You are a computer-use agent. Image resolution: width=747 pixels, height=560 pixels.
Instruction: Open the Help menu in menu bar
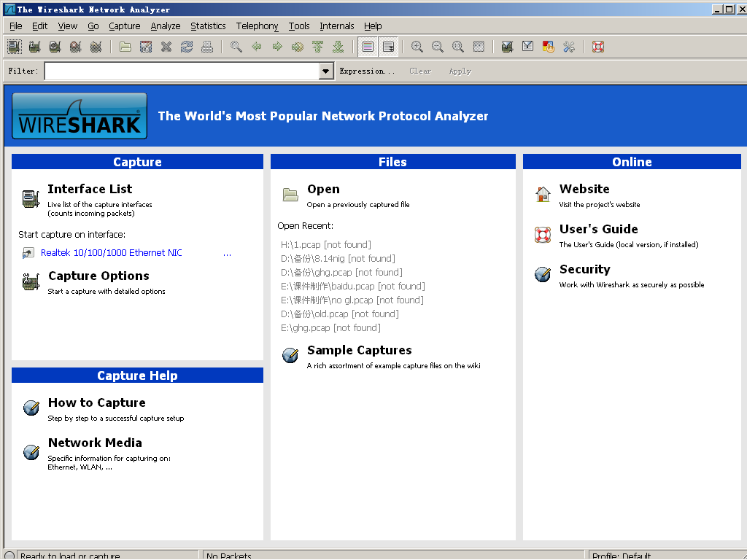pos(373,26)
